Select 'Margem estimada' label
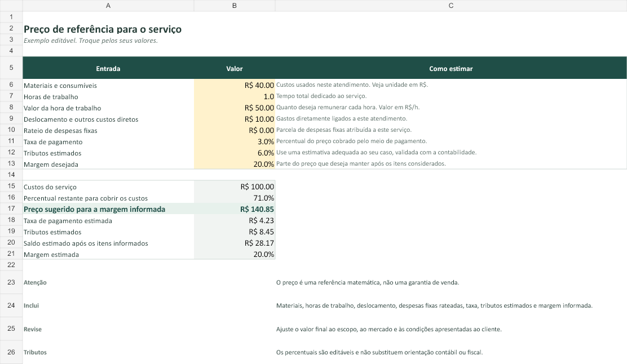This screenshot has height=364, width=627. 108,254
